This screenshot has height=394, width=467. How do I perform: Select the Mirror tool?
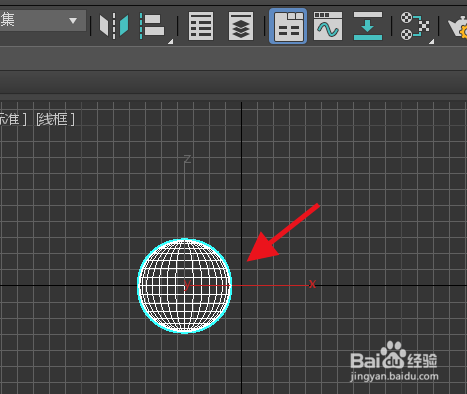pos(114,26)
